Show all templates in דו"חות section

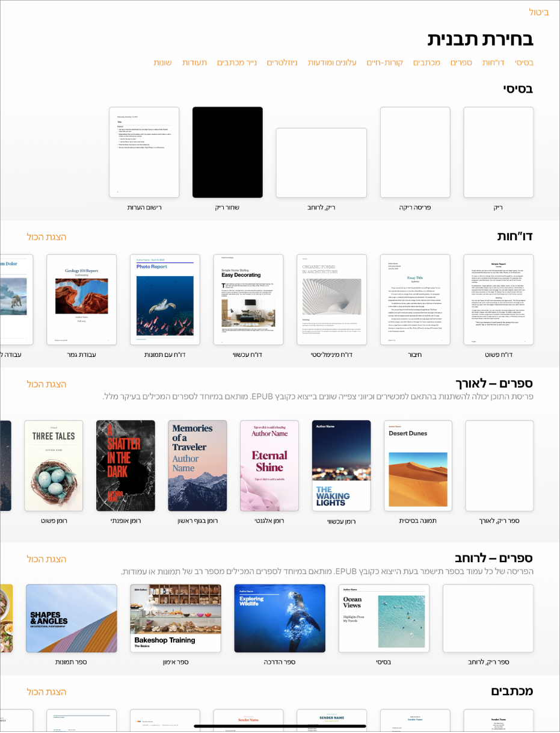pos(46,237)
